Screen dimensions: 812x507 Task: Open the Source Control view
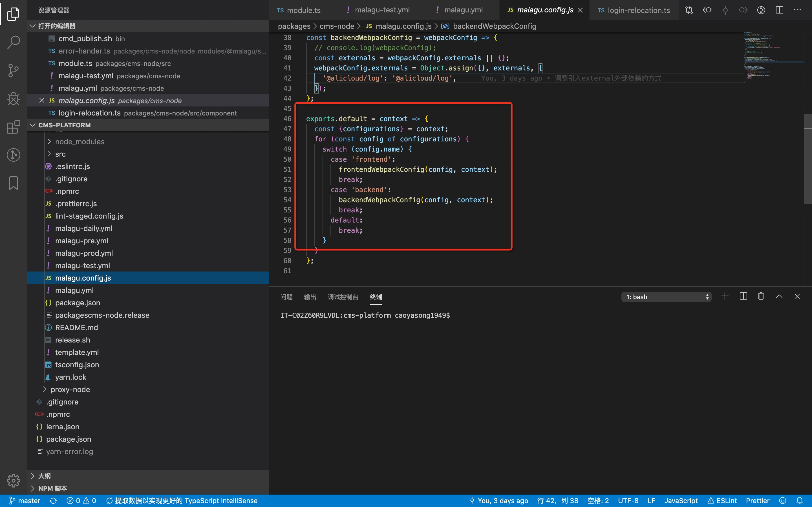pos(14,70)
